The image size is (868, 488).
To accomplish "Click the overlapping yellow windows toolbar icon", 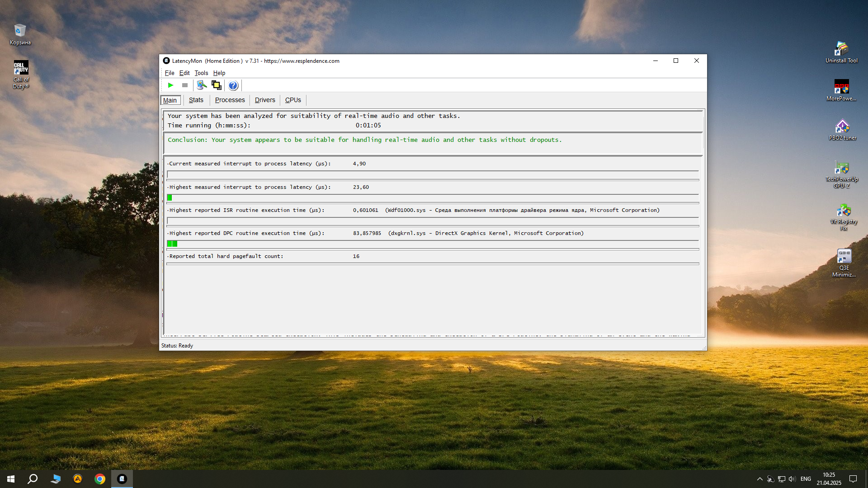I will click(x=217, y=85).
